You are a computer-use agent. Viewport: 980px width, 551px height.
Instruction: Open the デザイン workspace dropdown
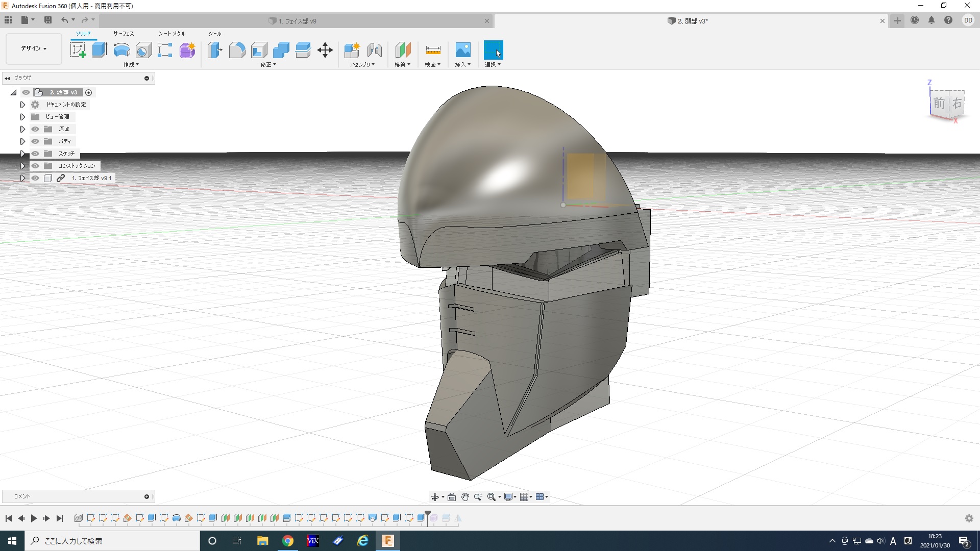[34, 48]
